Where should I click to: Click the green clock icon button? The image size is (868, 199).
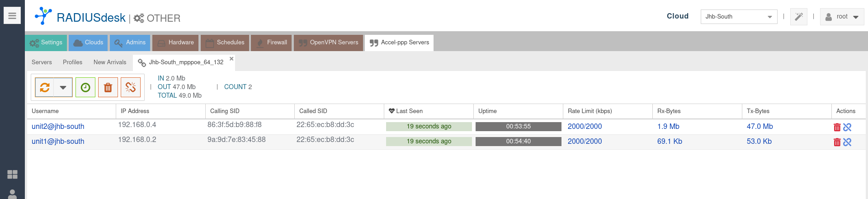click(x=85, y=87)
